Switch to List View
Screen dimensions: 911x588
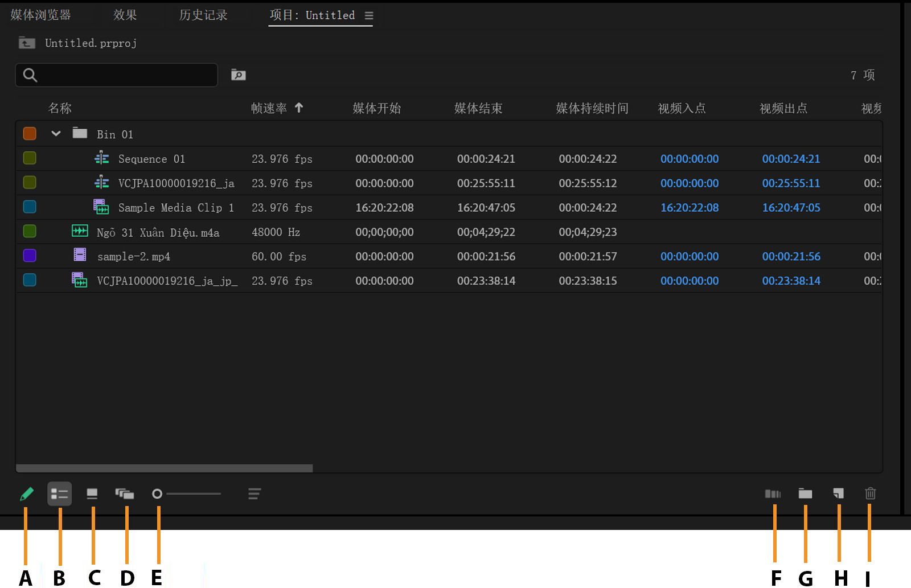pyautogui.click(x=60, y=494)
